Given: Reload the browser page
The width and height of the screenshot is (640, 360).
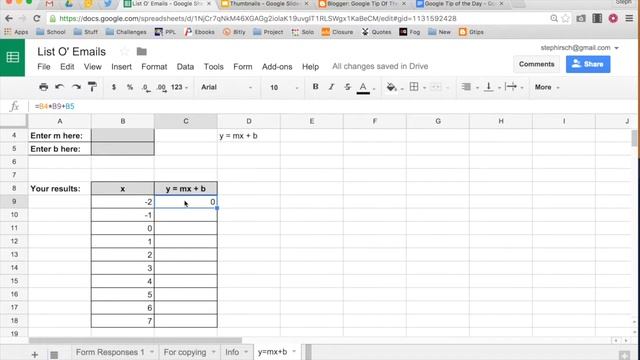Looking at the screenshot, I should [x=37, y=18].
